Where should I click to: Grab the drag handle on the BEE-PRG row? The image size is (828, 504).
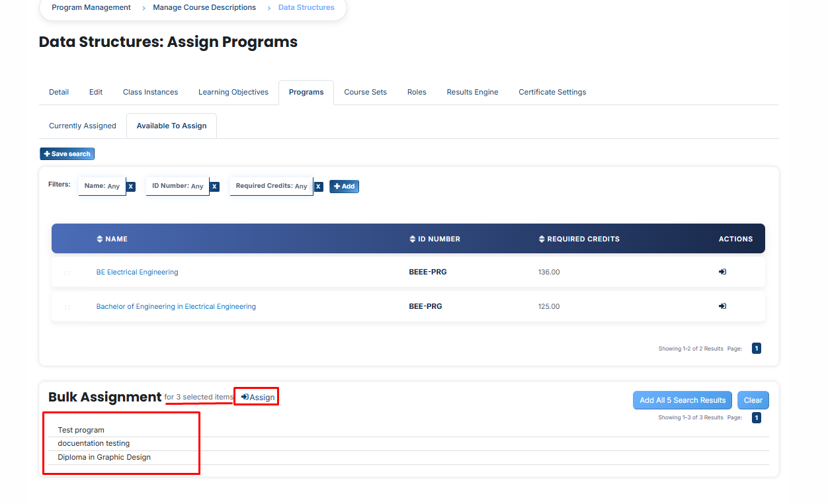[67, 307]
